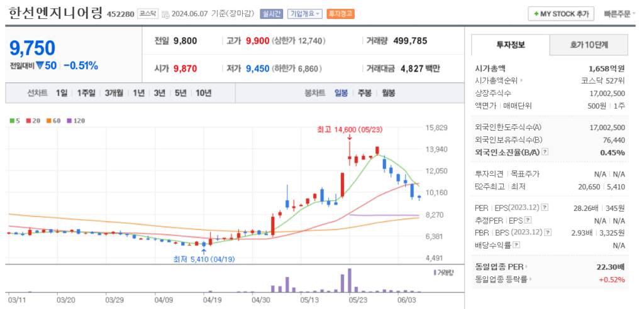Click the current price 9,750
The height and width of the screenshot is (309, 644).
(32, 48)
